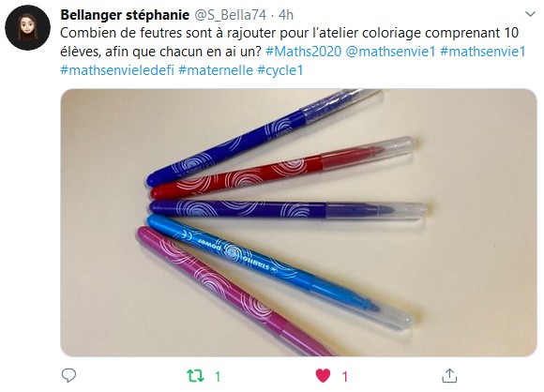Click the @S_Bella74 handle
The image size is (544, 392).
pyautogui.click(x=230, y=15)
